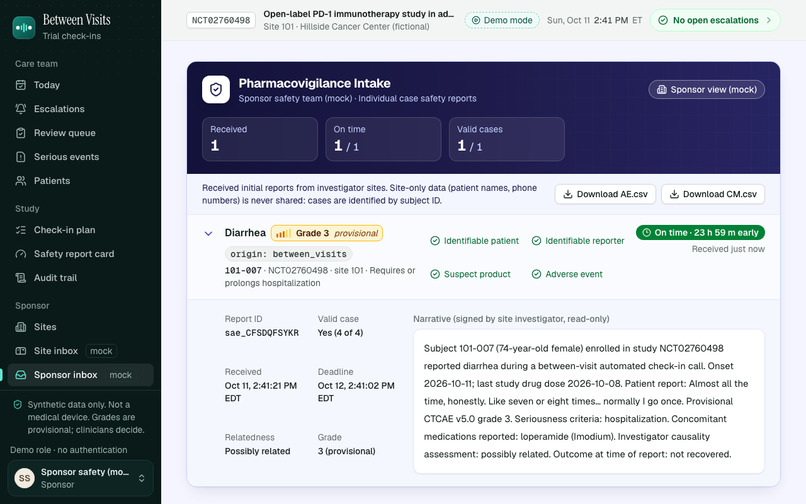Click the Identifiable patient check
Image resolution: width=806 pixels, height=504 pixels.
point(474,241)
